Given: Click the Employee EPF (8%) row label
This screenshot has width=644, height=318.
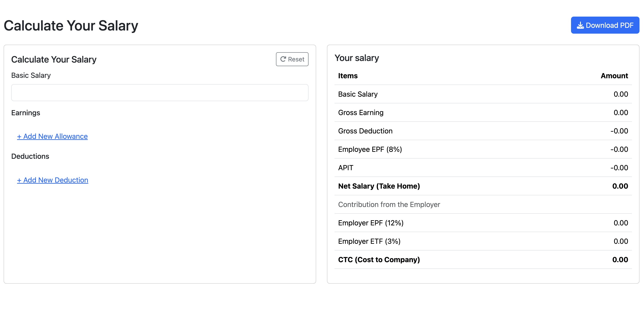Looking at the screenshot, I should point(370,149).
